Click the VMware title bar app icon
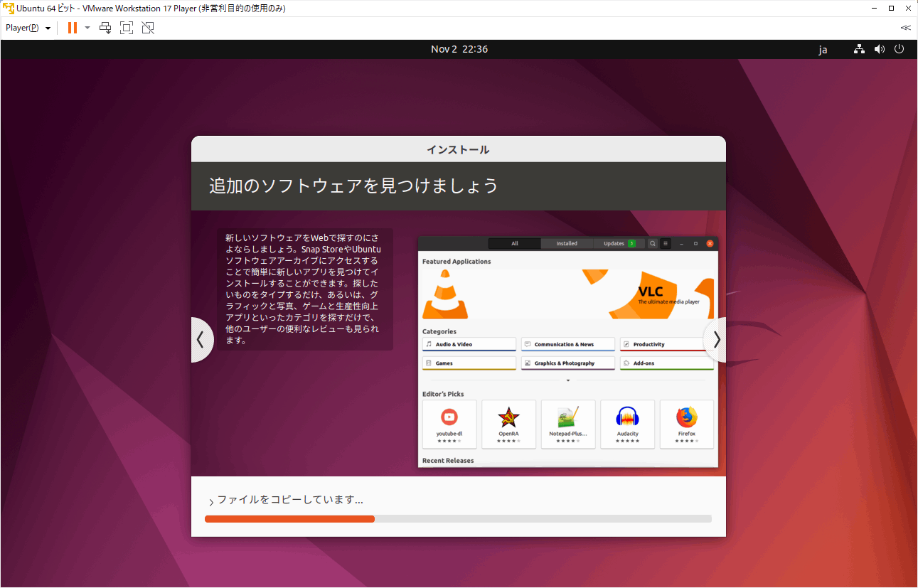This screenshot has width=918, height=588. pos(9,9)
